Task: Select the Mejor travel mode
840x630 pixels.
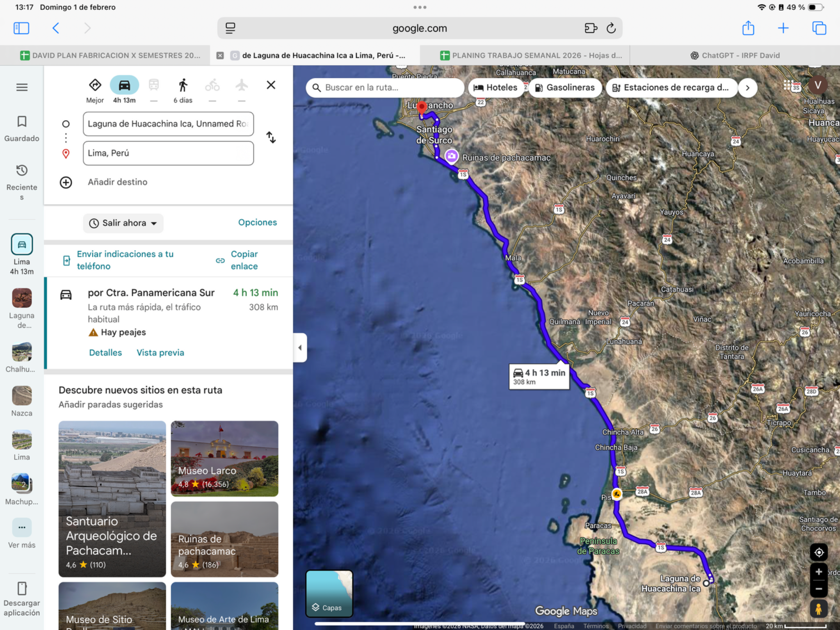Action: click(x=95, y=90)
